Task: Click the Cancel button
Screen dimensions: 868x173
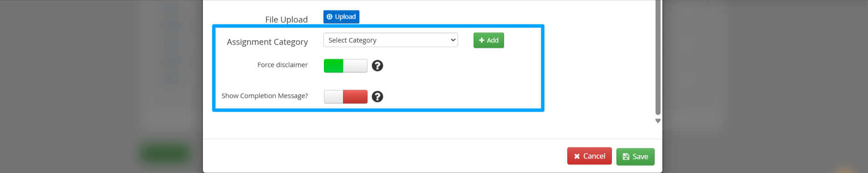Action: (589, 156)
